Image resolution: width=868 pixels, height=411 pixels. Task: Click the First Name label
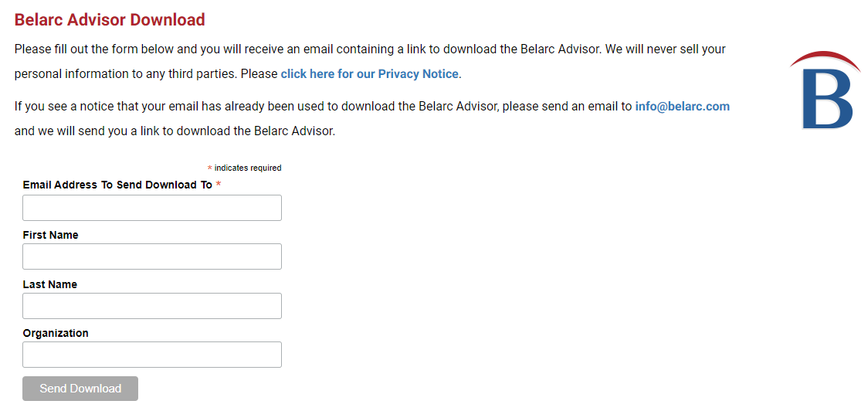pyautogui.click(x=50, y=235)
